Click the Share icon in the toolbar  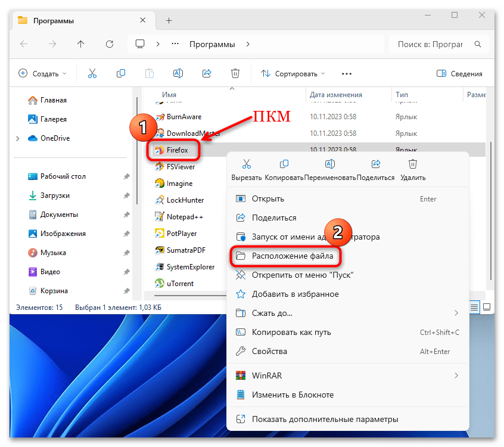tap(207, 74)
